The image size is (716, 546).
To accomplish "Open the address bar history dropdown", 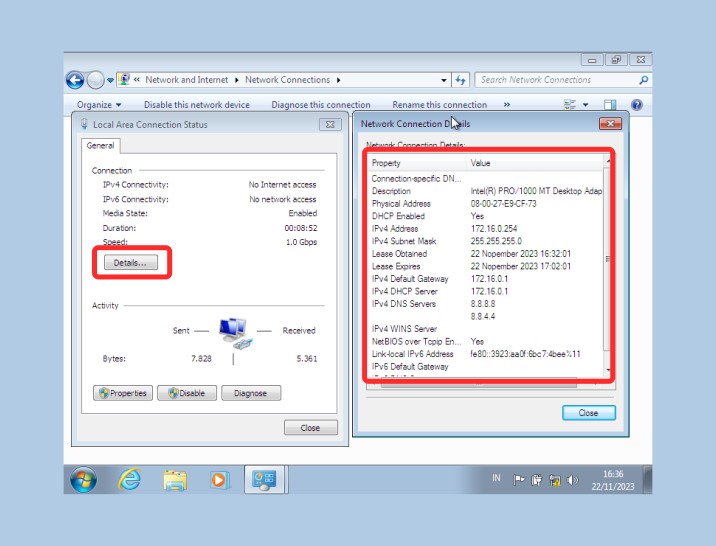I will 444,80.
